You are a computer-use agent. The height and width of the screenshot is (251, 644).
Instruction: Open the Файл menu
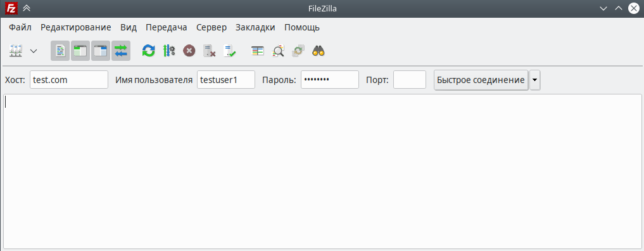click(x=20, y=27)
